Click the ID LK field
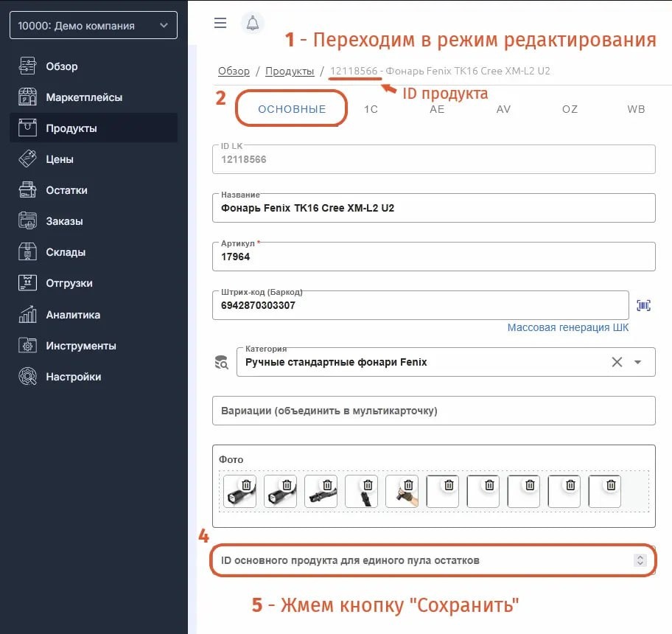Screen dimensions: 672x634 click(434, 159)
